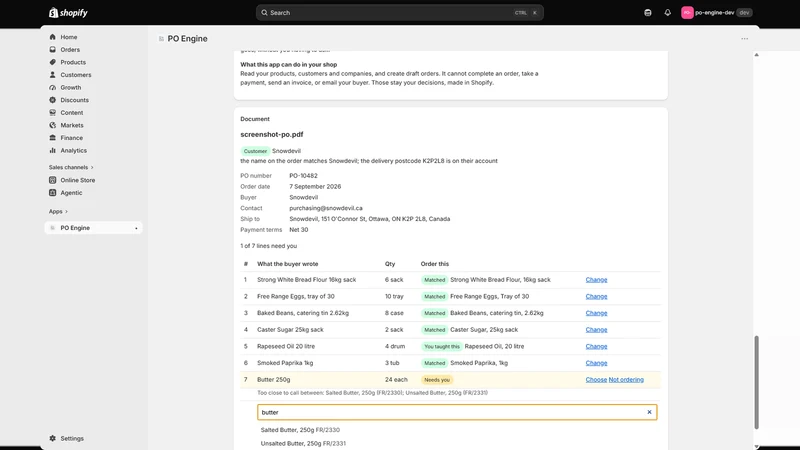The image size is (800, 450).
Task: Select Discounts in the sidebar
Action: tap(74, 100)
